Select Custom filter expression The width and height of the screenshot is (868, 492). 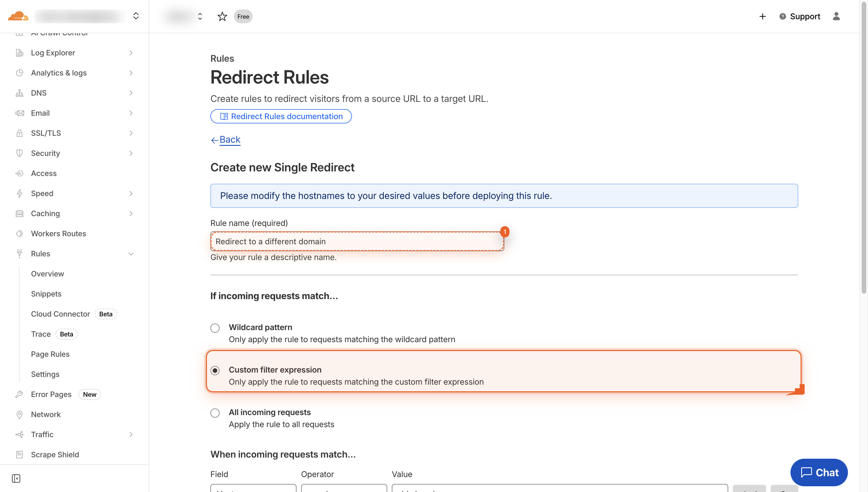coord(215,370)
